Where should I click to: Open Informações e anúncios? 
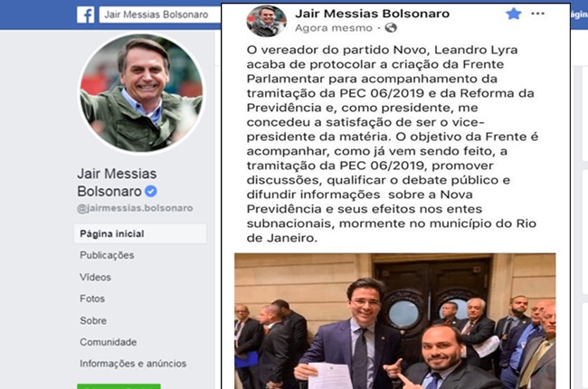[133, 364]
